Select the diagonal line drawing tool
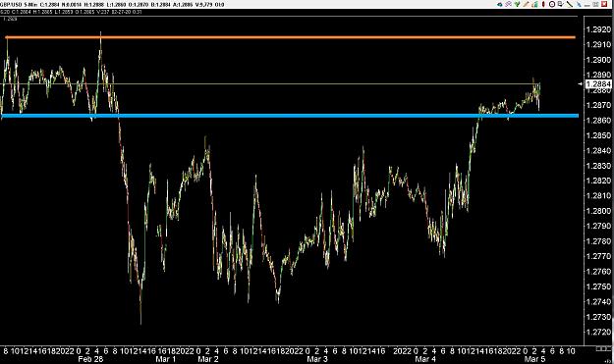 [570, 4]
